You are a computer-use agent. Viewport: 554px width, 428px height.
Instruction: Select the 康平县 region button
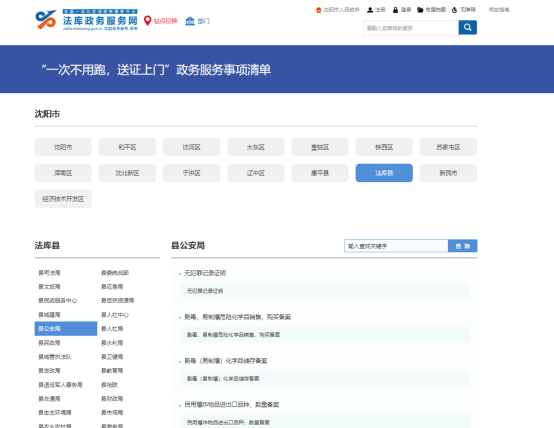click(x=320, y=173)
